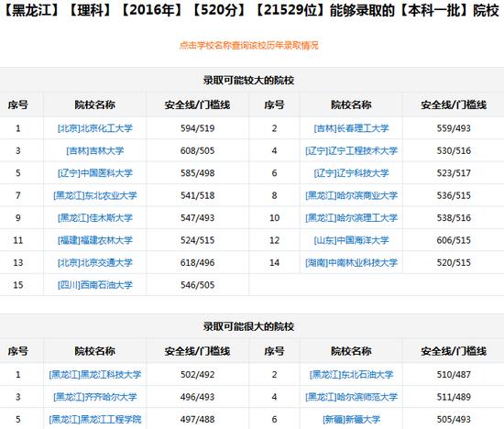Click the orange hint 点击学校名称查询该校历年录取情况
The image size is (504, 429).
[248, 45]
